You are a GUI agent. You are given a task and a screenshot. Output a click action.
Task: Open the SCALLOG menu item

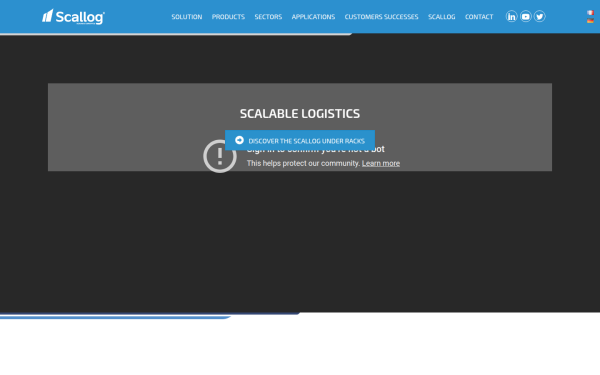(442, 17)
